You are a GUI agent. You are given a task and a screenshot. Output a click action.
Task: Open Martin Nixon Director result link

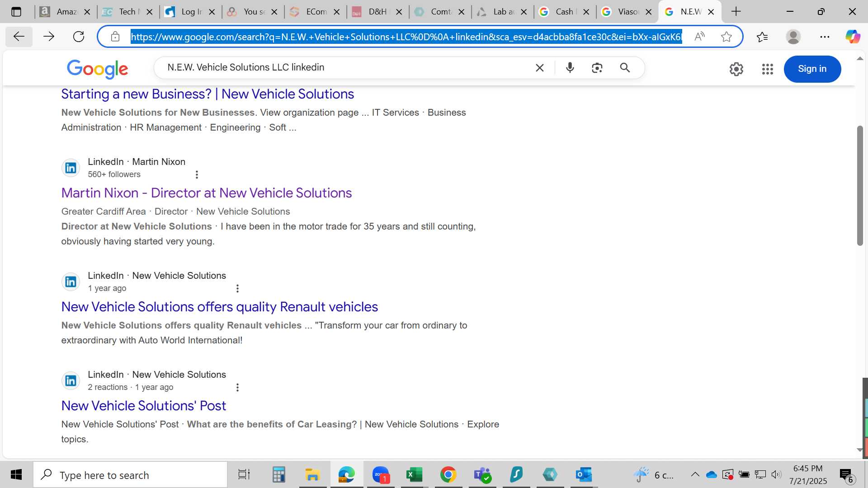tap(207, 193)
